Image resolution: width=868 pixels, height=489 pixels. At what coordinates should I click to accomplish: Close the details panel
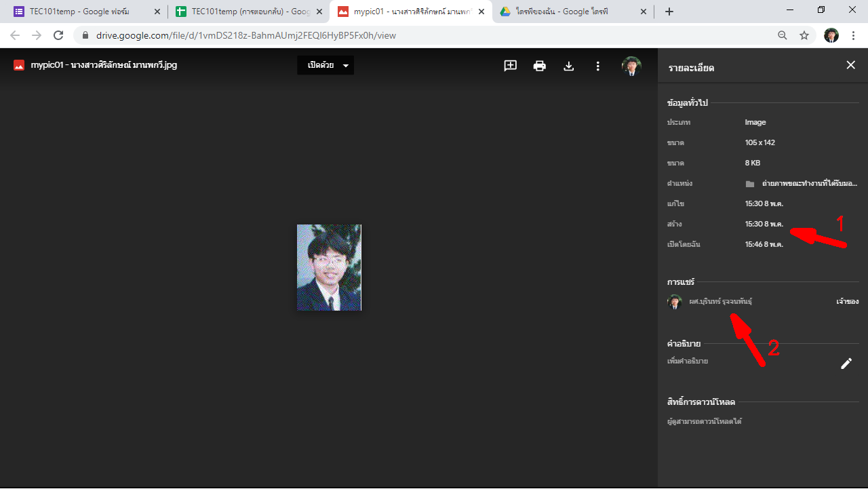coord(850,65)
